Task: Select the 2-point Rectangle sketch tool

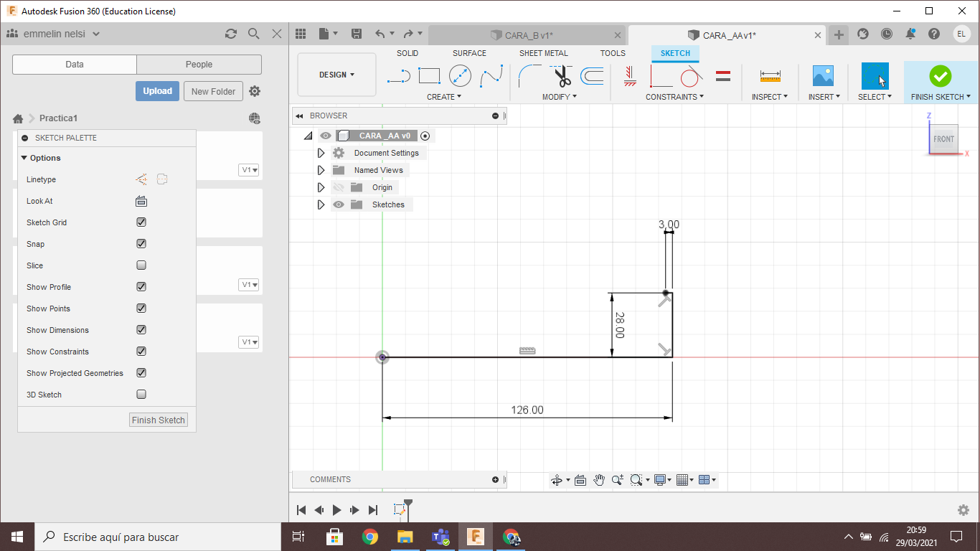Action: tap(429, 75)
